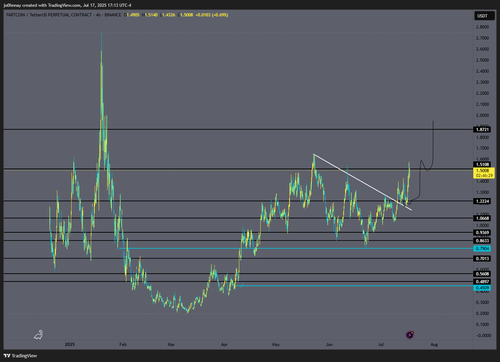Click the 1.5108 black price label
The image size is (500, 362).
pos(482,164)
